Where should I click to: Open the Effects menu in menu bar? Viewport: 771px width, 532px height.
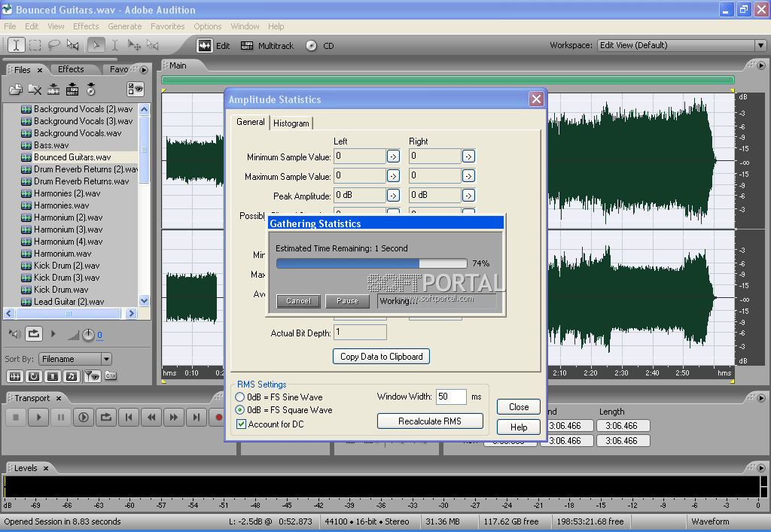coord(86,26)
